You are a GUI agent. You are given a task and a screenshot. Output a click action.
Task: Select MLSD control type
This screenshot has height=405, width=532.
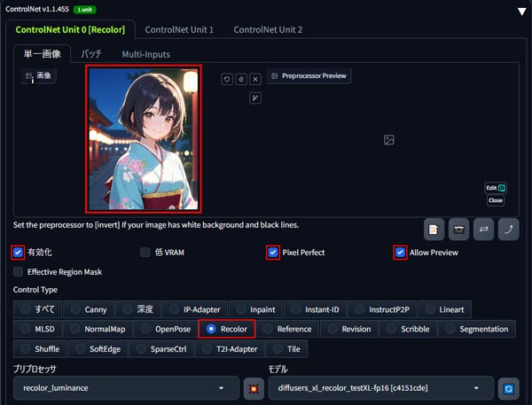(x=37, y=329)
